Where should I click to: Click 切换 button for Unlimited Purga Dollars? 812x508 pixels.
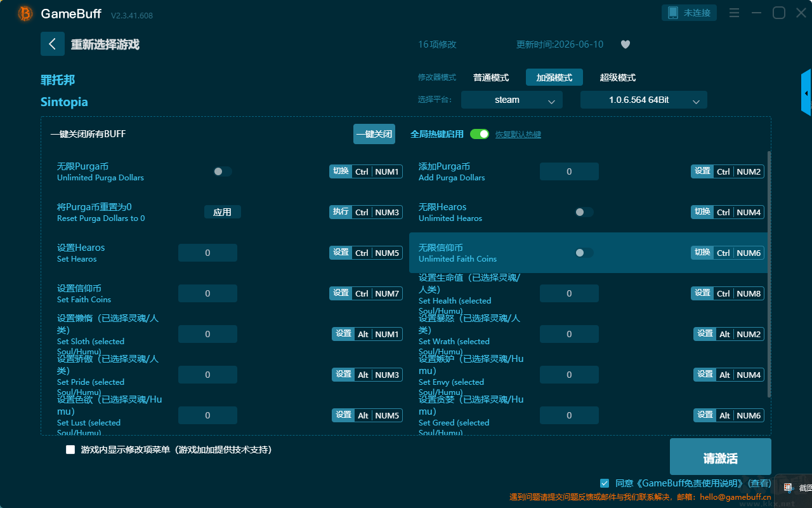click(x=341, y=171)
